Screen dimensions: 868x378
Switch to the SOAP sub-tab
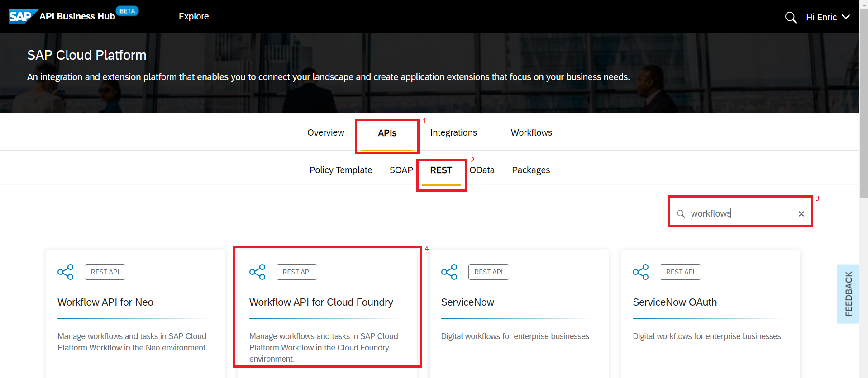coord(401,170)
